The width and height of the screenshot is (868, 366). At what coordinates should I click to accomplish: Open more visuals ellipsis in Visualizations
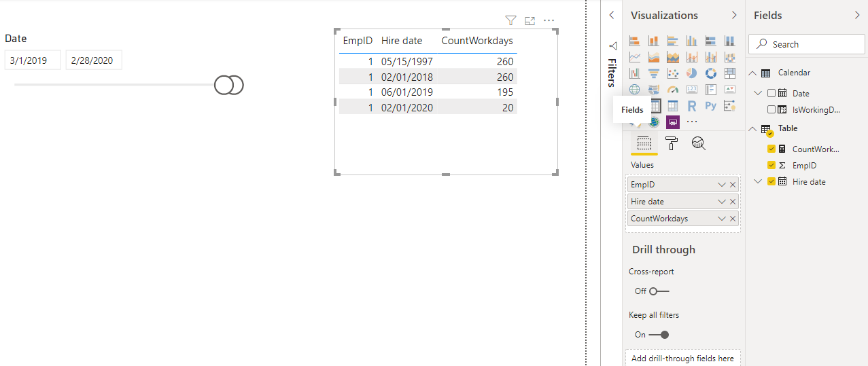coord(692,122)
